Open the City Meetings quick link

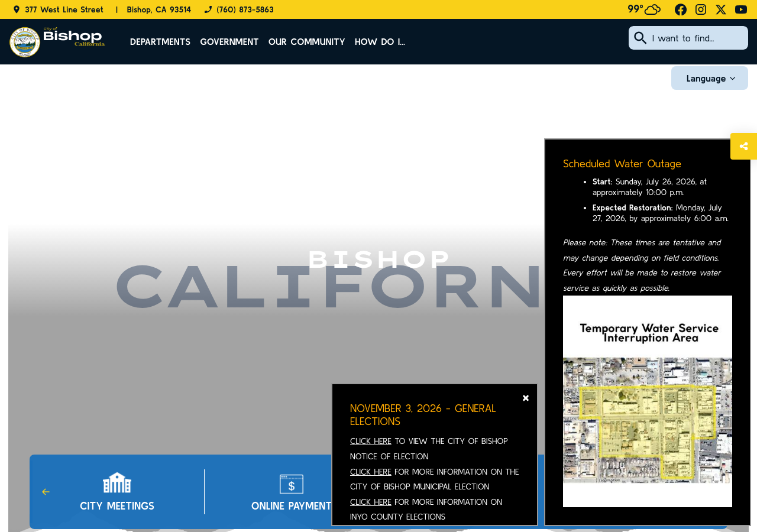click(117, 492)
